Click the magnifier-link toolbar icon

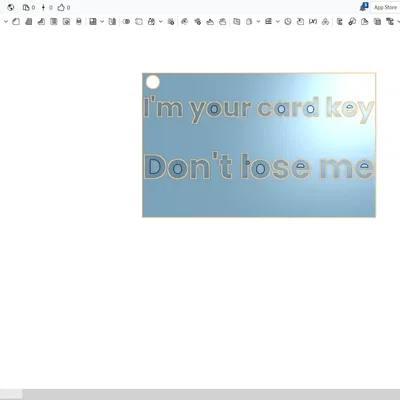coord(352,22)
